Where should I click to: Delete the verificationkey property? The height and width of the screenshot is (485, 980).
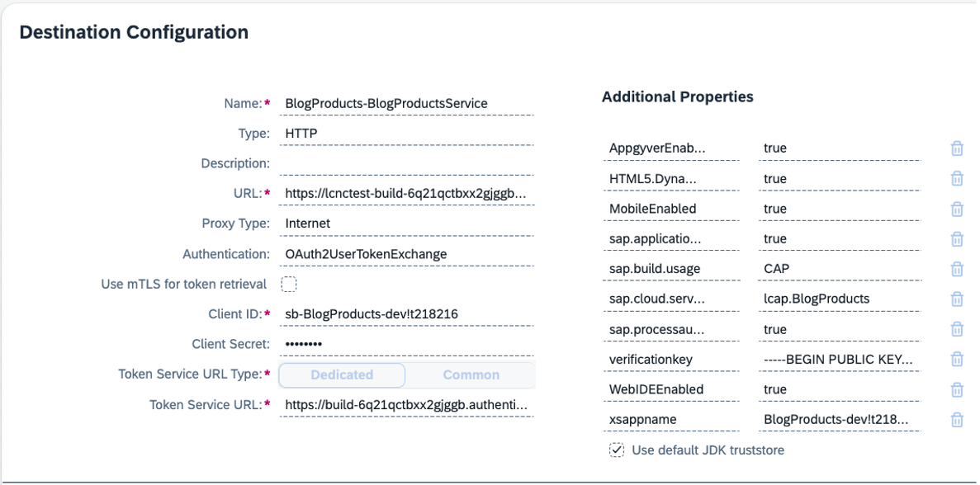[x=956, y=359]
